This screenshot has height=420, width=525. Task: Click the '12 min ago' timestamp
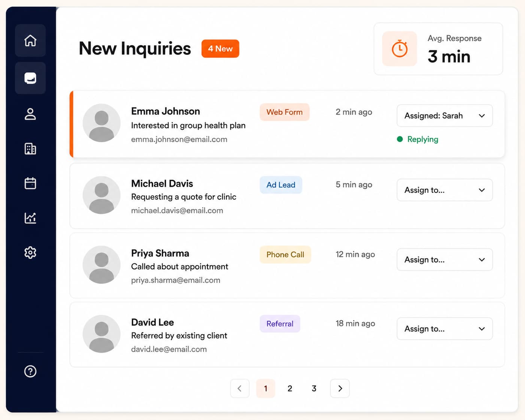click(x=355, y=254)
